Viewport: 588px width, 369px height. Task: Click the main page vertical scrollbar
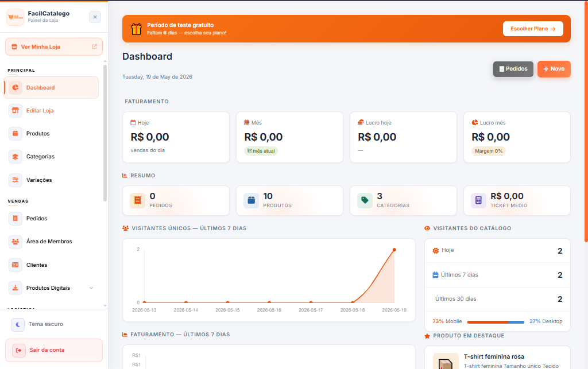tap(586, 122)
